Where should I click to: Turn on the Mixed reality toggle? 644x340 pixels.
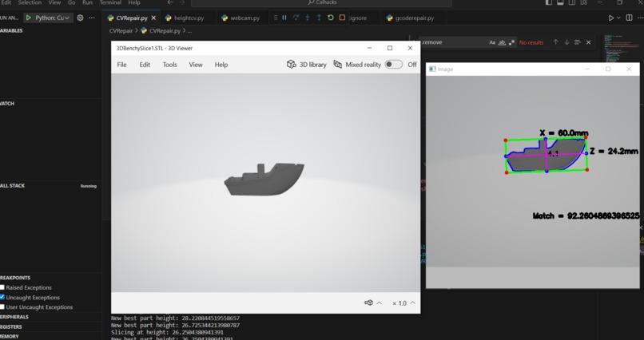393,65
